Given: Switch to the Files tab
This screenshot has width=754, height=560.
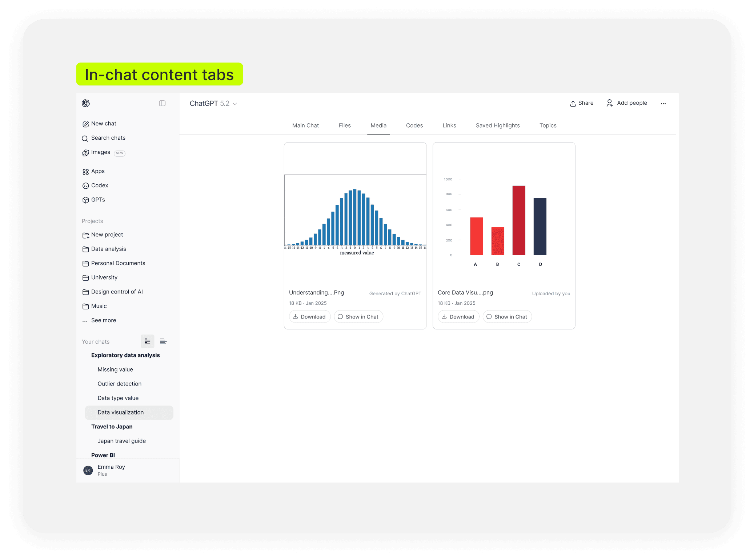Looking at the screenshot, I should (344, 125).
